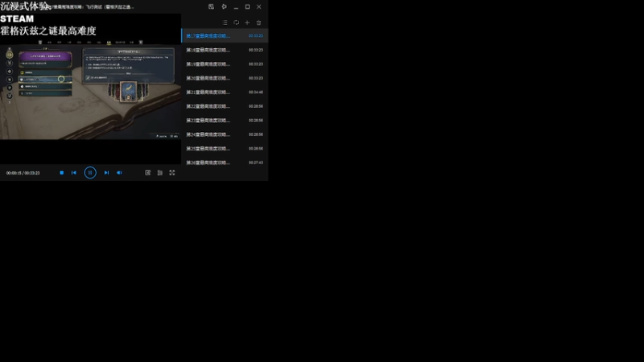The width and height of the screenshot is (644, 362).
Task: Toggle the playlist panel icon
Action: (159, 173)
